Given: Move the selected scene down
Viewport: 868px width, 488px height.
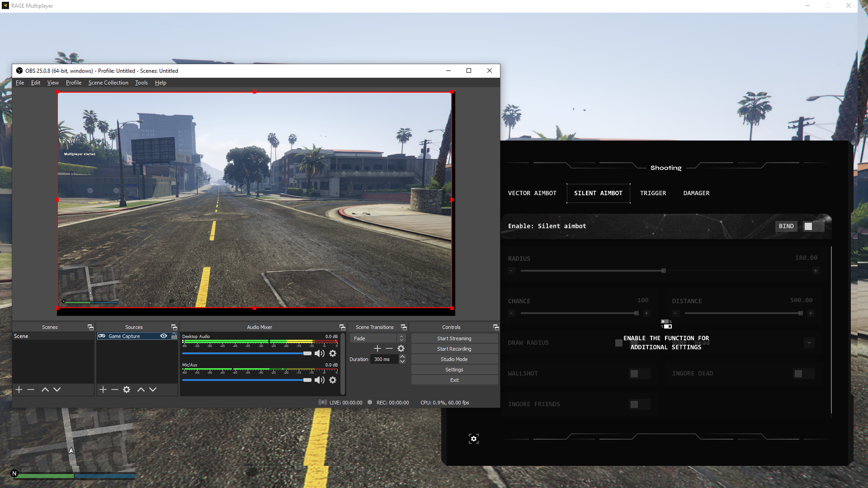Looking at the screenshot, I should (57, 389).
